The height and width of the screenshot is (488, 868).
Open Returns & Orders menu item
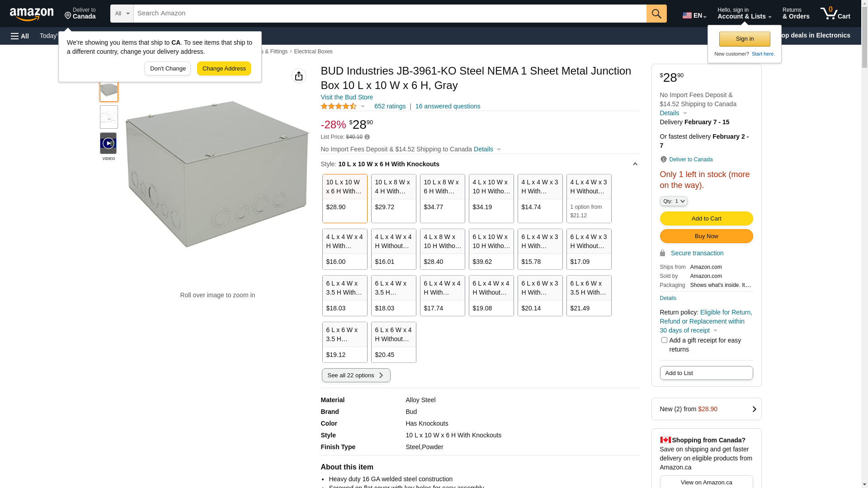click(796, 14)
